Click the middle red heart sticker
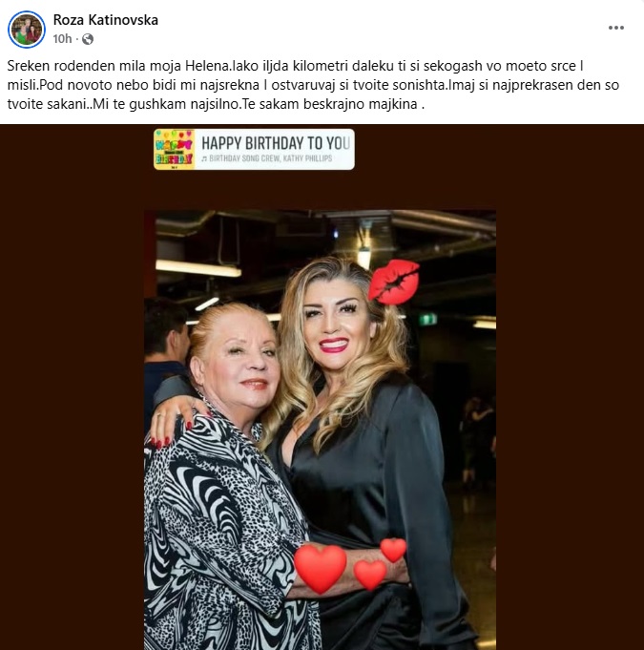644x650 pixels. click(370, 575)
